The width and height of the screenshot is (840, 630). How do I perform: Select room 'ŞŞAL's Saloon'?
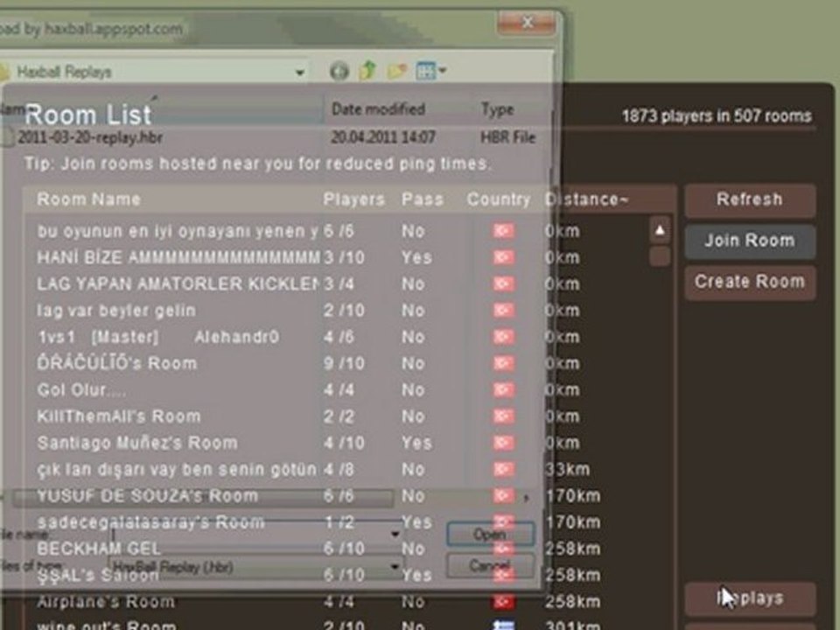pyautogui.click(x=338, y=576)
